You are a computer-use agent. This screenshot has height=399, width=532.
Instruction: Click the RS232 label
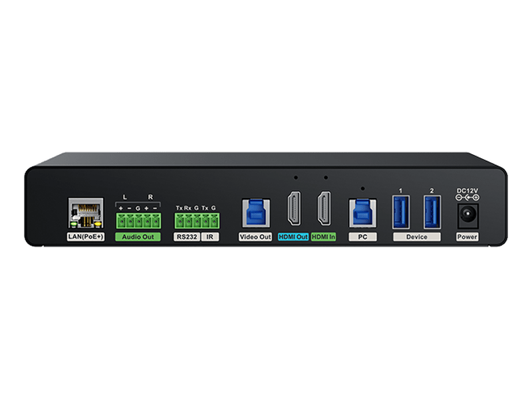187,237
